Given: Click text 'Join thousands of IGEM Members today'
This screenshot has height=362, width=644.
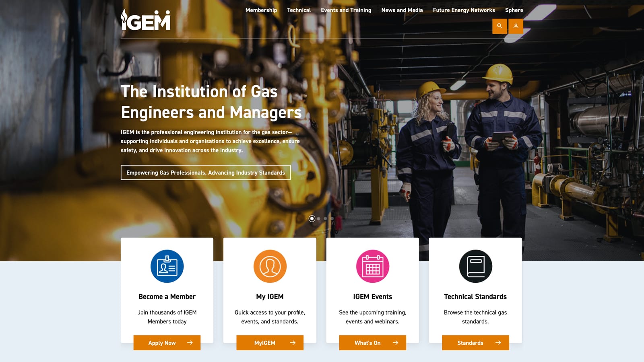Looking at the screenshot, I should coord(167,317).
